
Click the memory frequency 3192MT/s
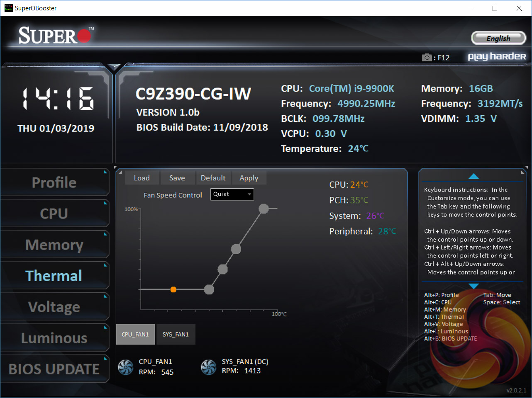click(500, 104)
